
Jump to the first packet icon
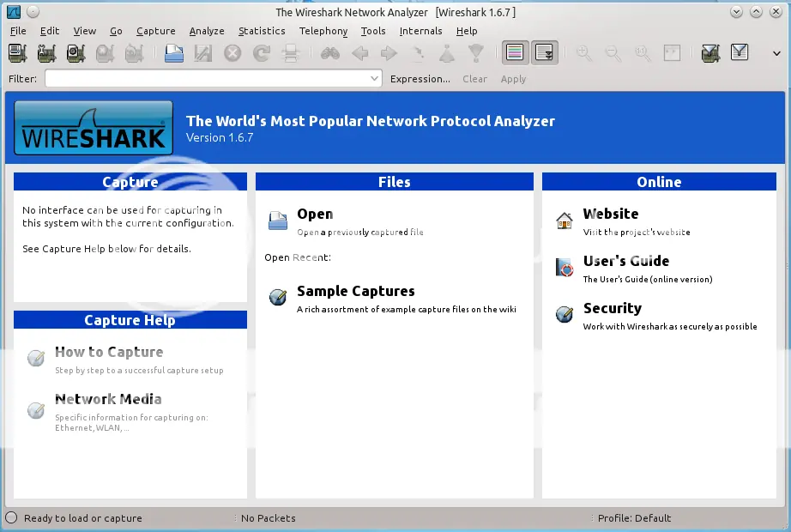[446, 53]
